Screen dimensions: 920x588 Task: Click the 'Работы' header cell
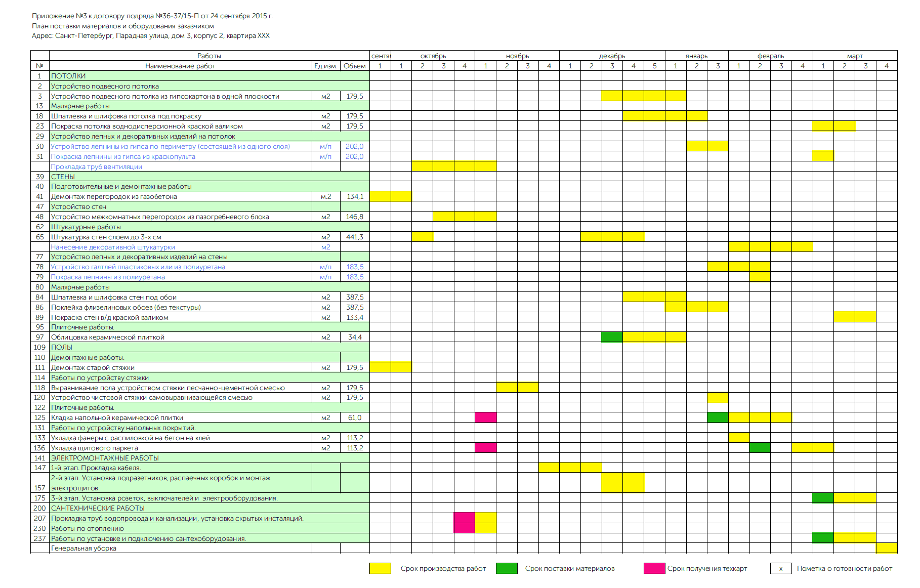point(209,56)
